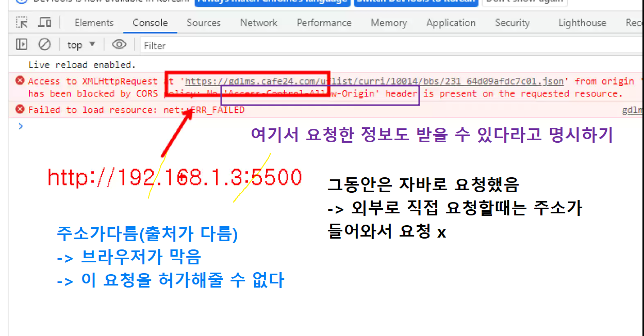Select the 'has been blocked by CORS policy' line
Screen dimensions: 644x336
(325, 94)
